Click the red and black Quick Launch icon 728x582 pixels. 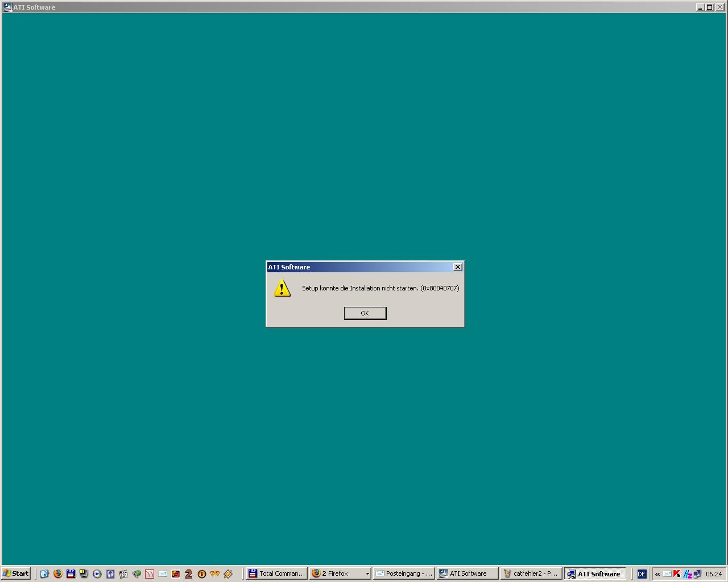176,574
